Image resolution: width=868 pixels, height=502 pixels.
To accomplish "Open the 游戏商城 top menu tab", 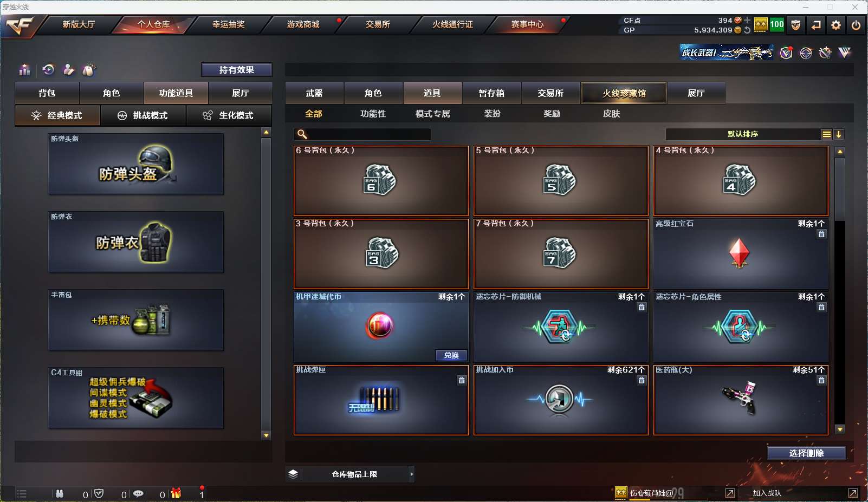I will 303,24.
